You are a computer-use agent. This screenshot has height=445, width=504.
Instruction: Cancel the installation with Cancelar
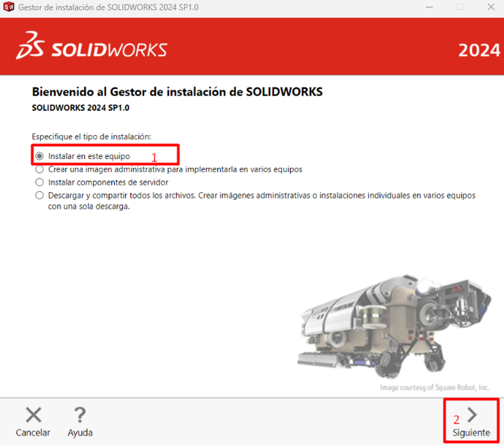tap(33, 422)
